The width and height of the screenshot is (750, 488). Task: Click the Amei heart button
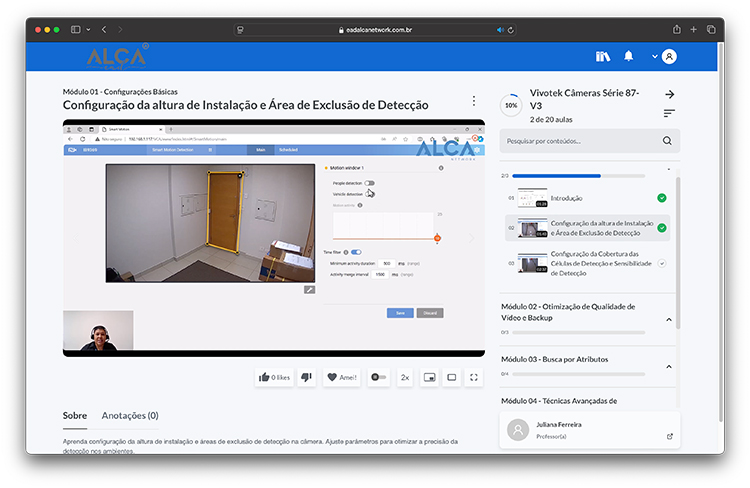coord(342,377)
